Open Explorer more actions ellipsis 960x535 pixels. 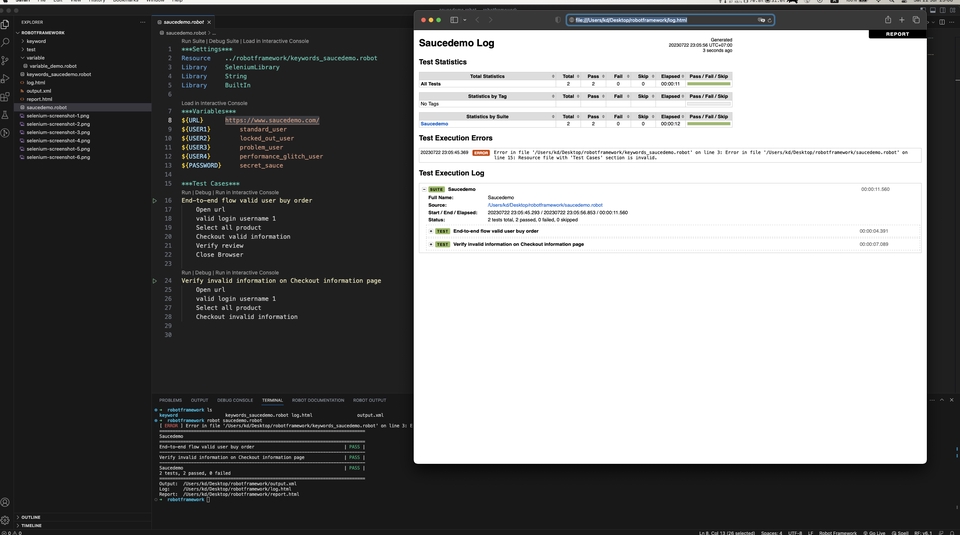143,22
